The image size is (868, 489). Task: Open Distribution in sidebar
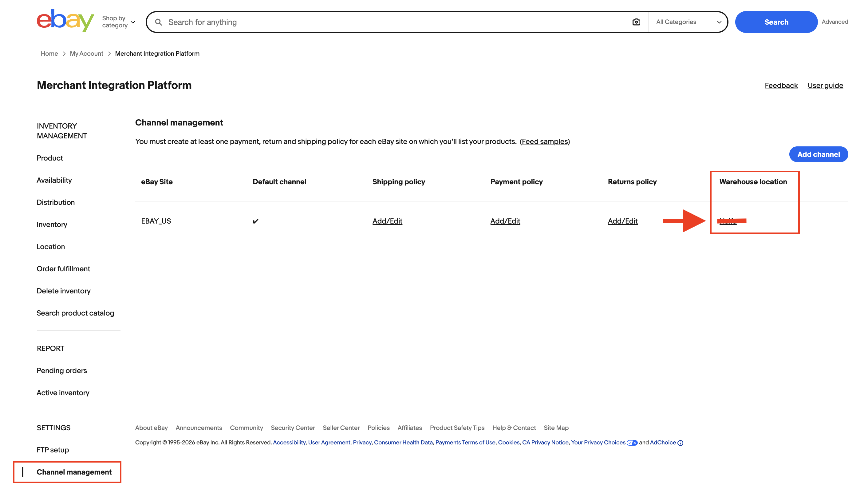point(56,202)
